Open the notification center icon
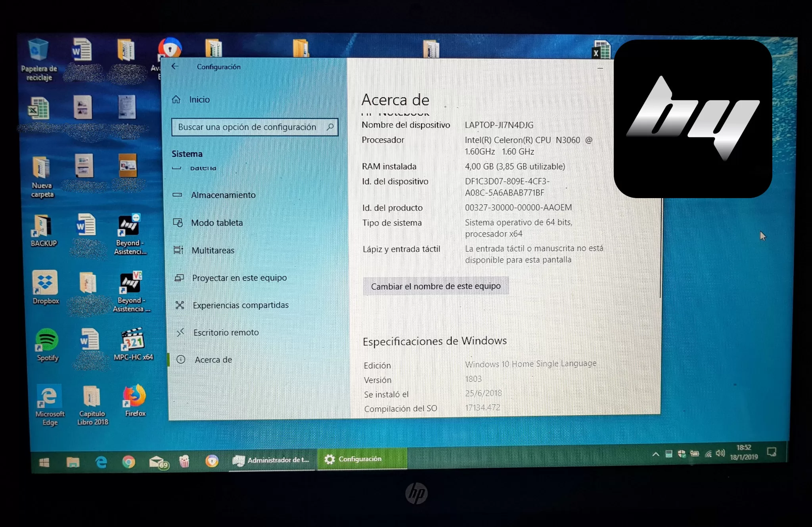The width and height of the screenshot is (812, 527). pyautogui.click(x=772, y=452)
